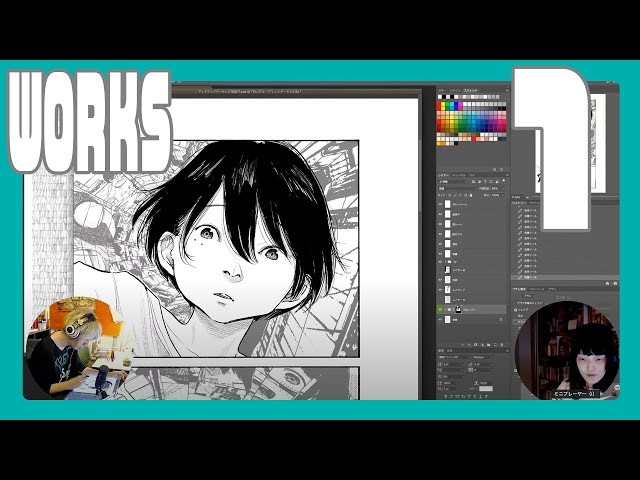Create new swatch icon in Swatches panel
The image size is (640, 480).
[x=495, y=169]
